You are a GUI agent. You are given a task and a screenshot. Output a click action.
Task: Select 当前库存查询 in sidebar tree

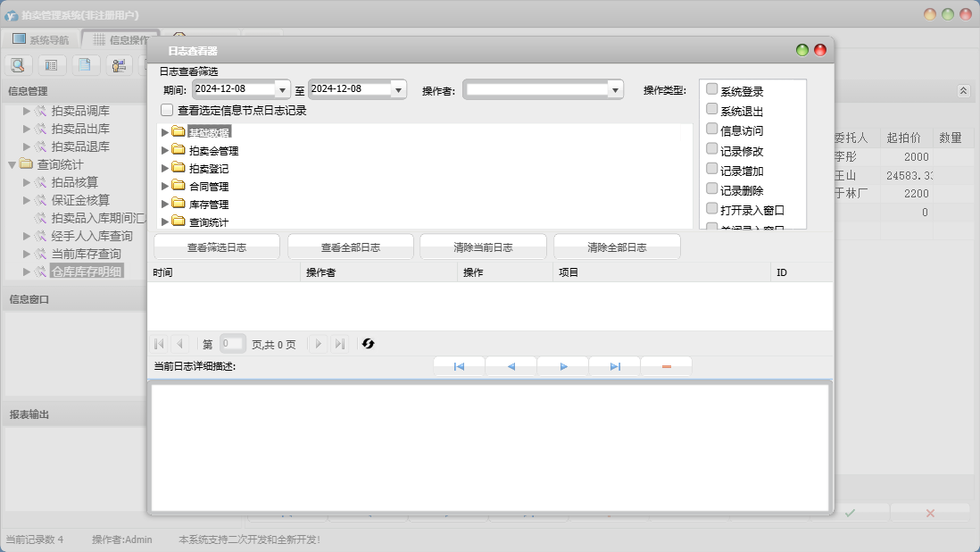pyautogui.click(x=87, y=254)
